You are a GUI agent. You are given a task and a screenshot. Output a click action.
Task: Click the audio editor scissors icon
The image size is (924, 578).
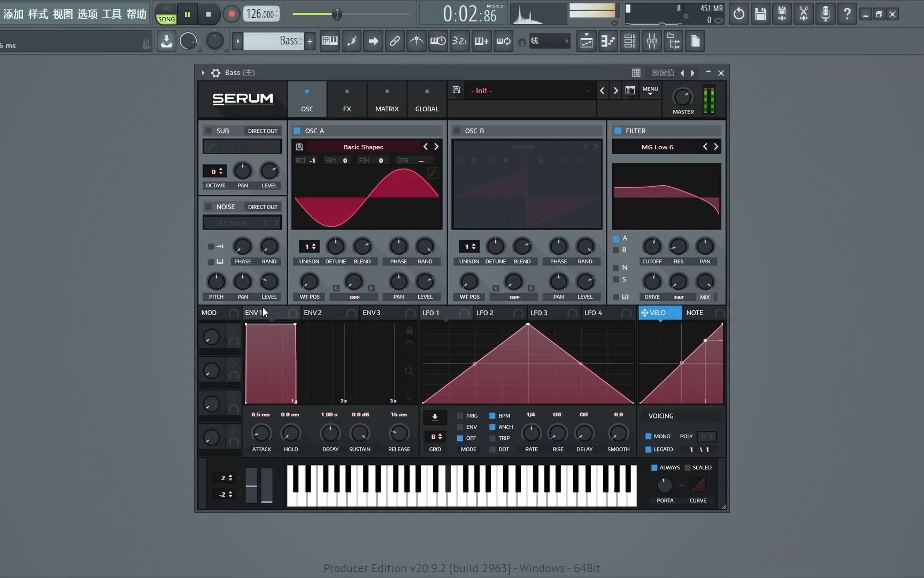[804, 14]
